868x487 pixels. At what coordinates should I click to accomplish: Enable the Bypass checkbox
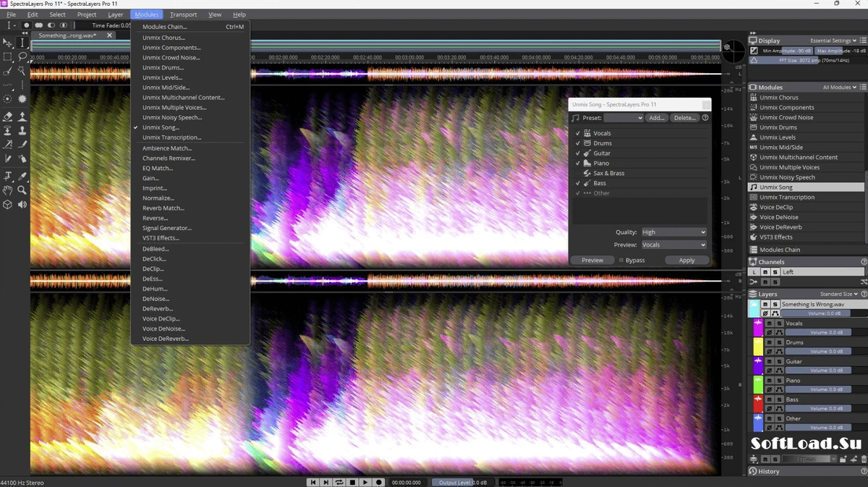pyautogui.click(x=621, y=260)
